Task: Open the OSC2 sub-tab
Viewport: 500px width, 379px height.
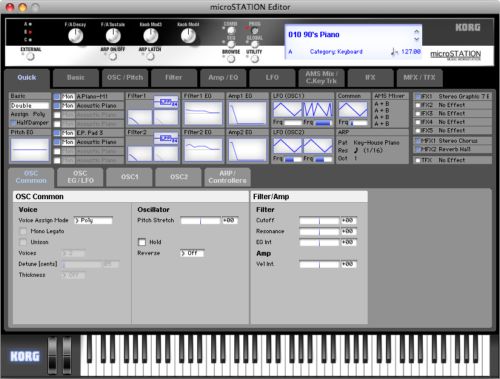Action: coord(179,177)
